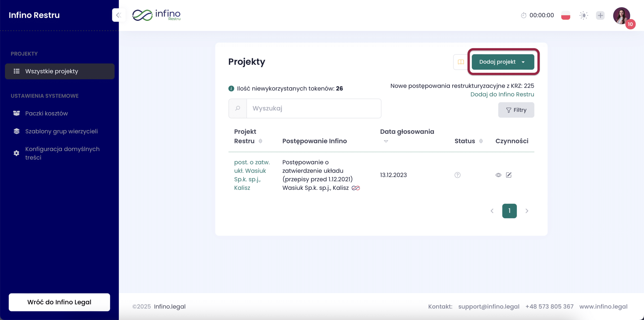Click the edit pencil icon for Wasiuk
The width and height of the screenshot is (644, 320).
(x=509, y=175)
